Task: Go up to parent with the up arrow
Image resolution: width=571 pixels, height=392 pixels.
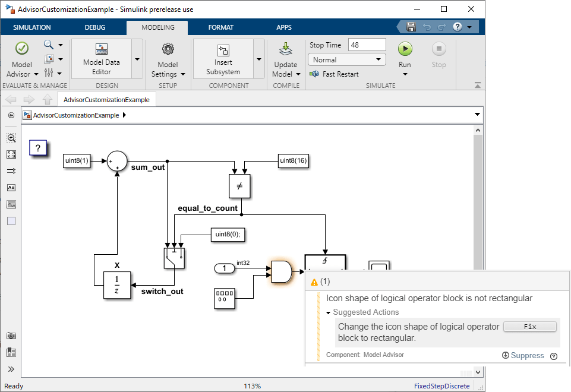Action: (x=48, y=99)
